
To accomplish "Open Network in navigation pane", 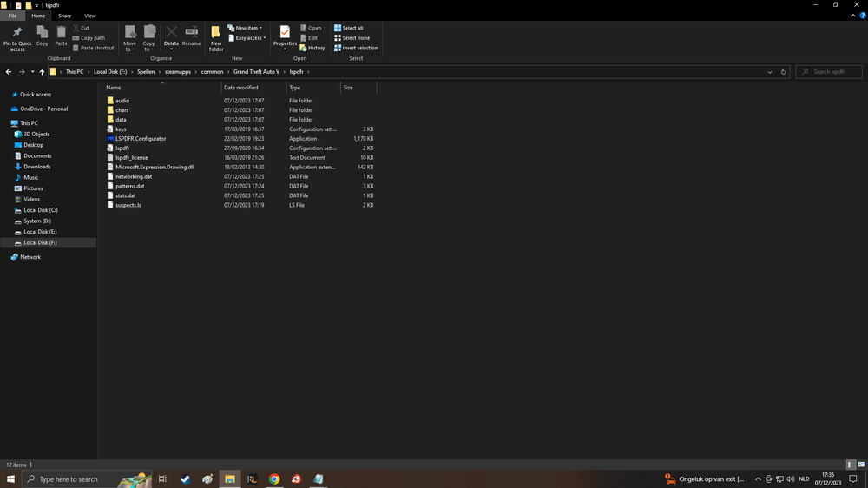I will [x=30, y=258].
